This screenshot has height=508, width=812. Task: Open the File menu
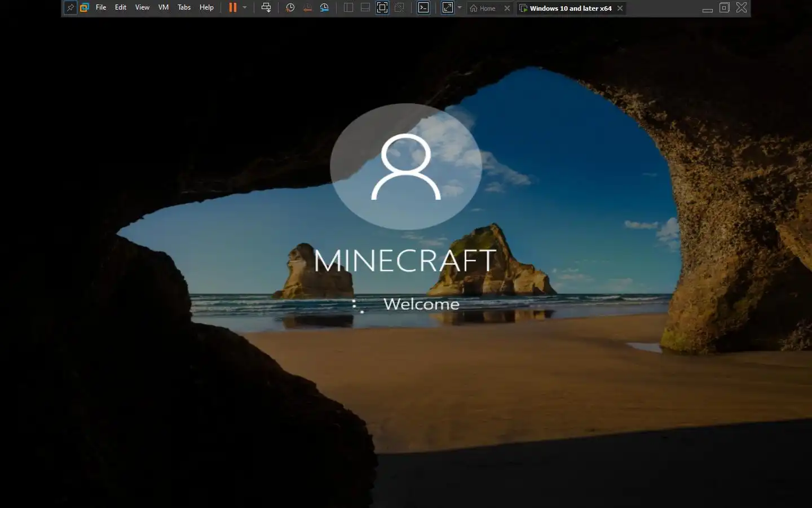coord(101,7)
